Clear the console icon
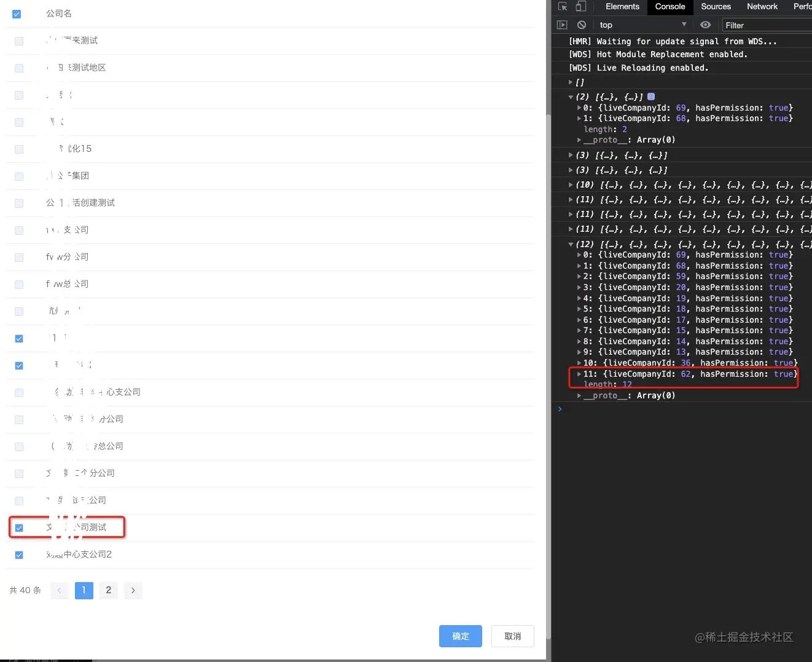 coord(581,25)
